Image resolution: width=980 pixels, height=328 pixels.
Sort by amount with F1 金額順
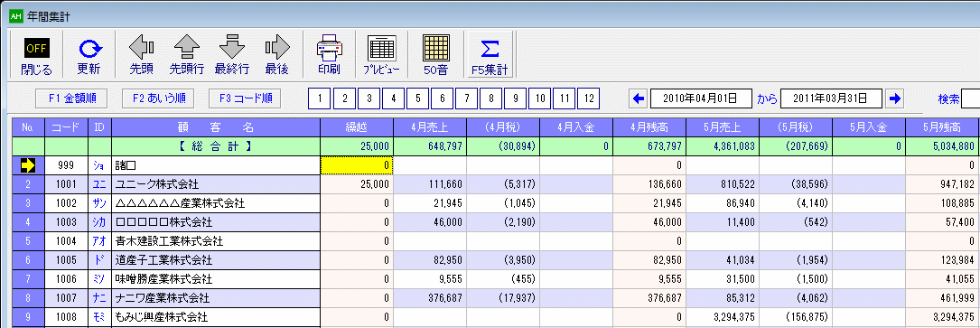click(x=70, y=98)
